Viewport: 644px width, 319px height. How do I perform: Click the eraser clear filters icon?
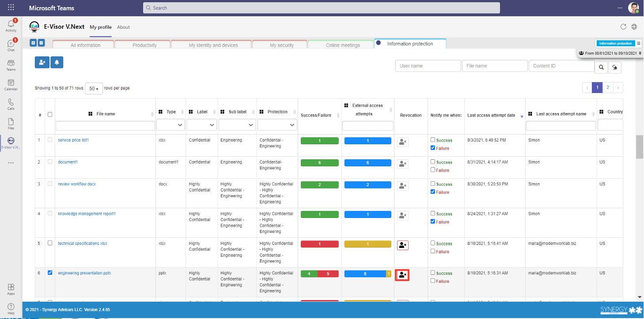coord(615,67)
